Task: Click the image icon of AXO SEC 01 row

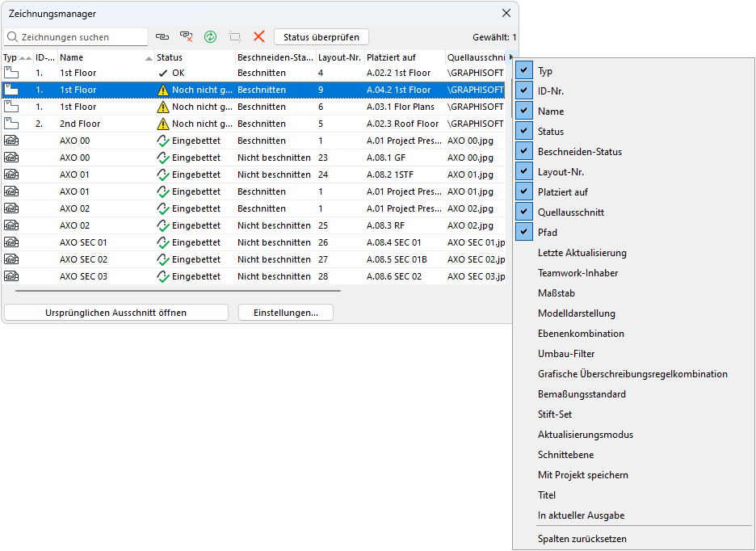Action: pos(11,242)
